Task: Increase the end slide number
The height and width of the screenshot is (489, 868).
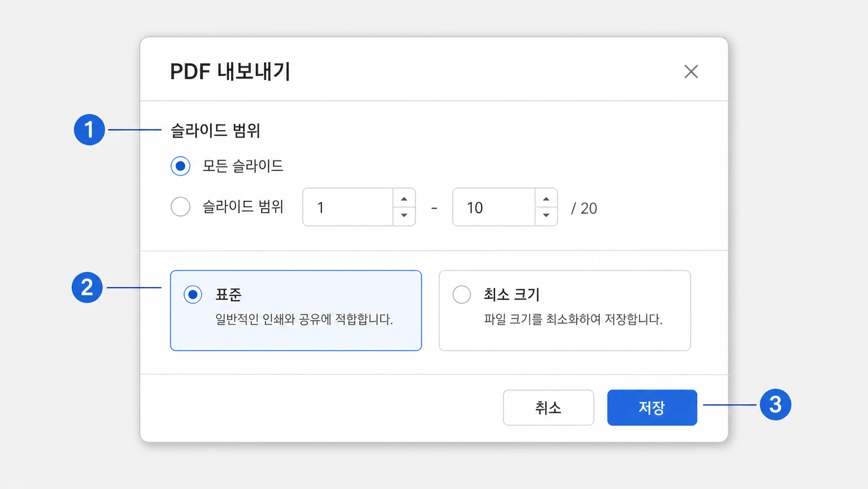Action: point(546,199)
